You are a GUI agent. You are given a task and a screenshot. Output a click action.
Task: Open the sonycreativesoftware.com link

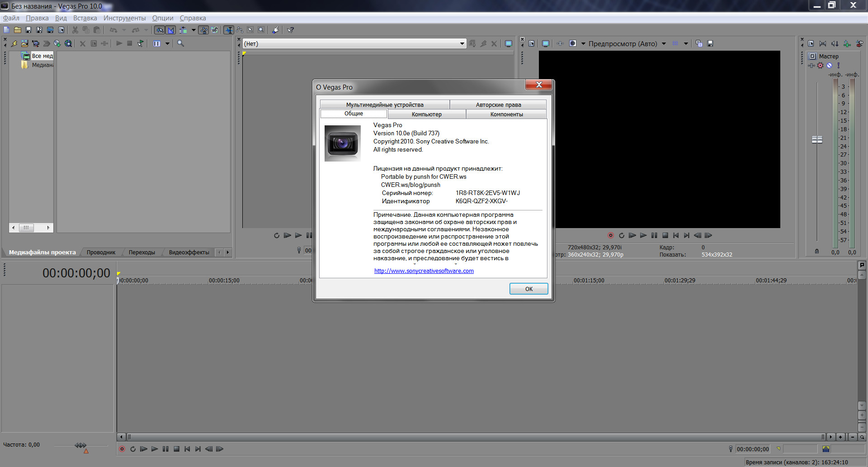424,271
